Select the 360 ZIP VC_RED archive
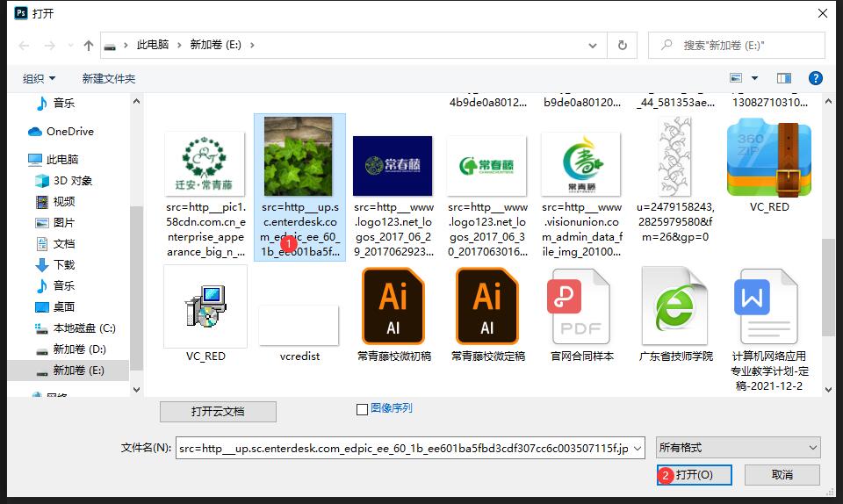Image resolution: width=843 pixels, height=504 pixels. coord(769,167)
